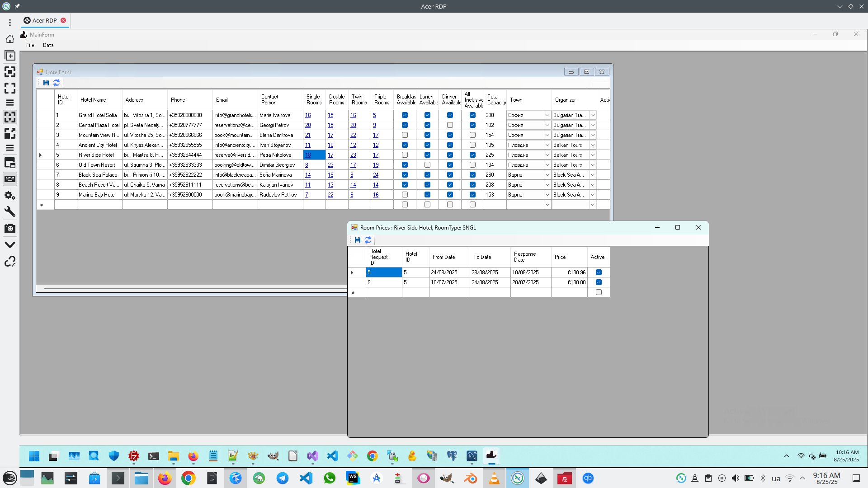Uncheck Active for the €130.00 price row
868x488 pixels.
(599, 282)
